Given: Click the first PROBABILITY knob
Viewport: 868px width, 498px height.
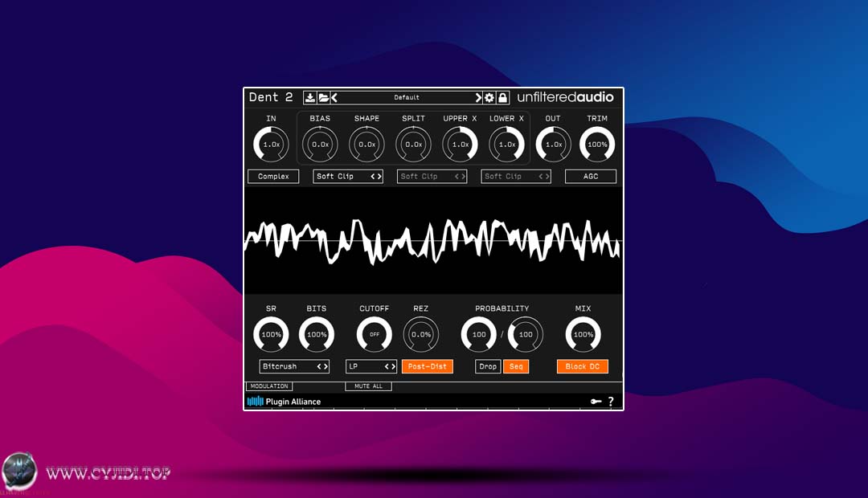Looking at the screenshot, I should click(479, 334).
